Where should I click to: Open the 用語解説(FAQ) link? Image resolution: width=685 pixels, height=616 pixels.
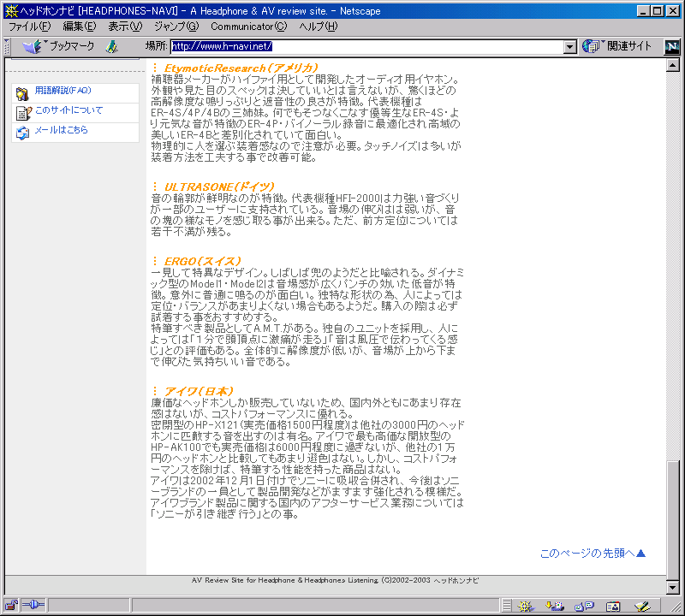pos(63,91)
